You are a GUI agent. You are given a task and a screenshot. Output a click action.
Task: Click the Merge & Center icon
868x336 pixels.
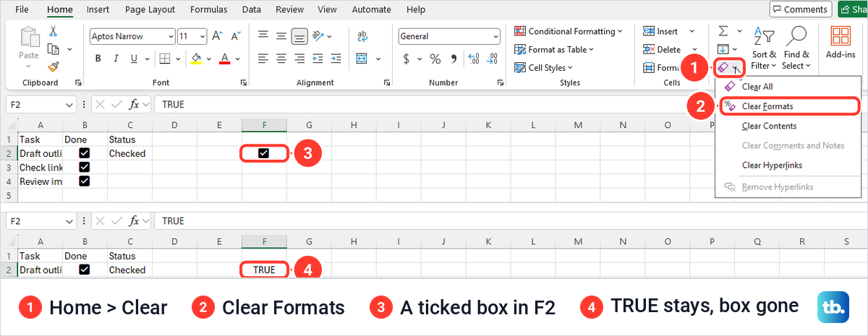[x=362, y=59]
